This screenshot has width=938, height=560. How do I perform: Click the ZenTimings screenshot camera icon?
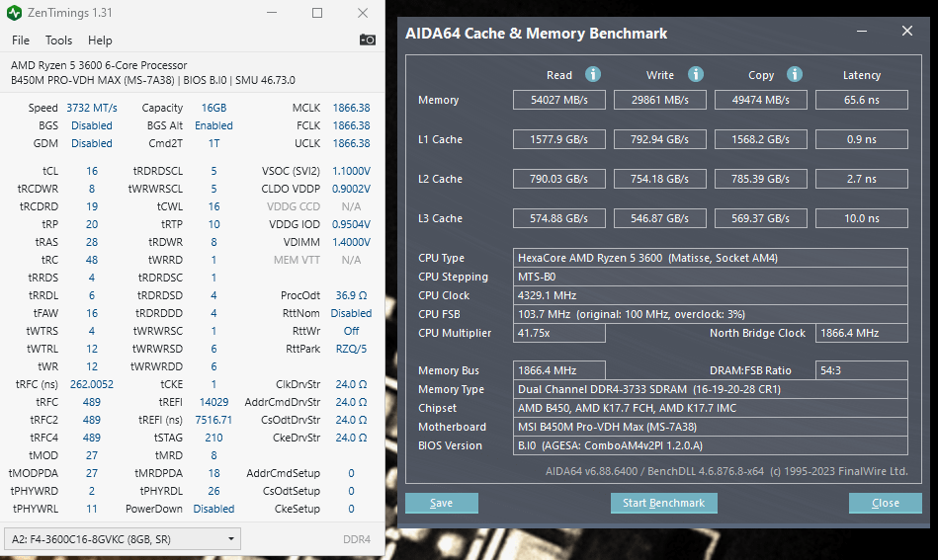[x=368, y=40]
